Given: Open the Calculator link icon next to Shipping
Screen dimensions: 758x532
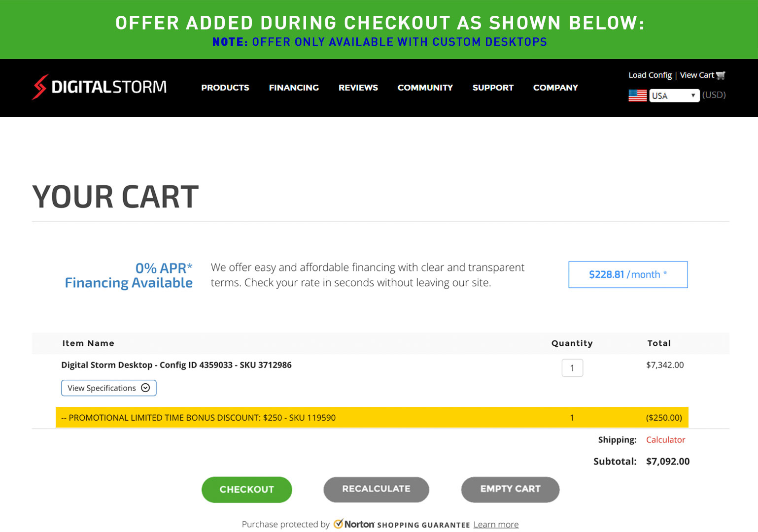Looking at the screenshot, I should (665, 439).
